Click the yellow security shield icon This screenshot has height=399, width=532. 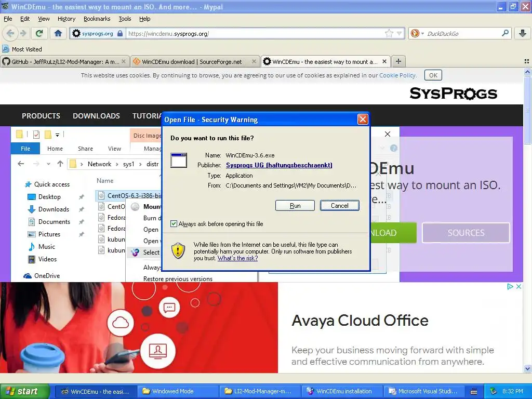[x=178, y=251]
